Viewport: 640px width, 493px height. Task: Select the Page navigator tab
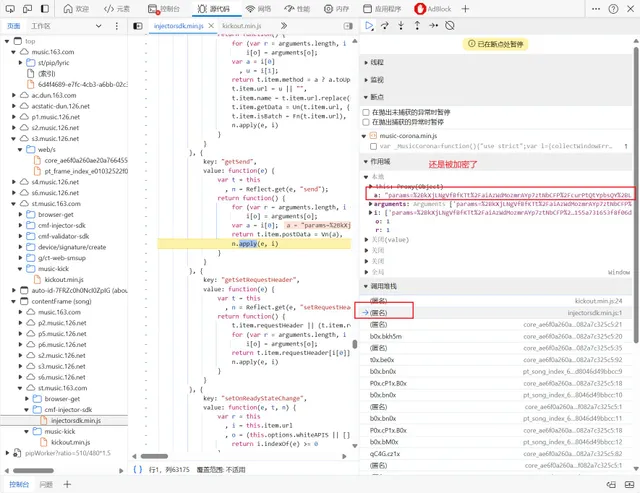click(13, 26)
